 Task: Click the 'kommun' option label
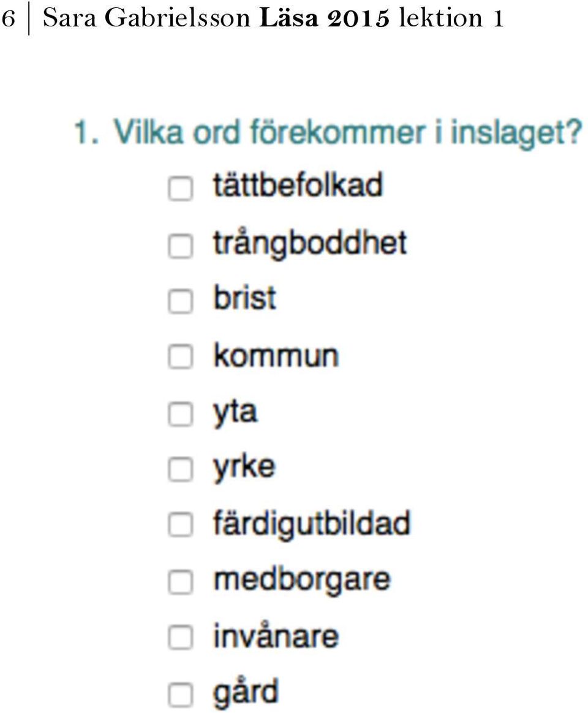point(276,355)
